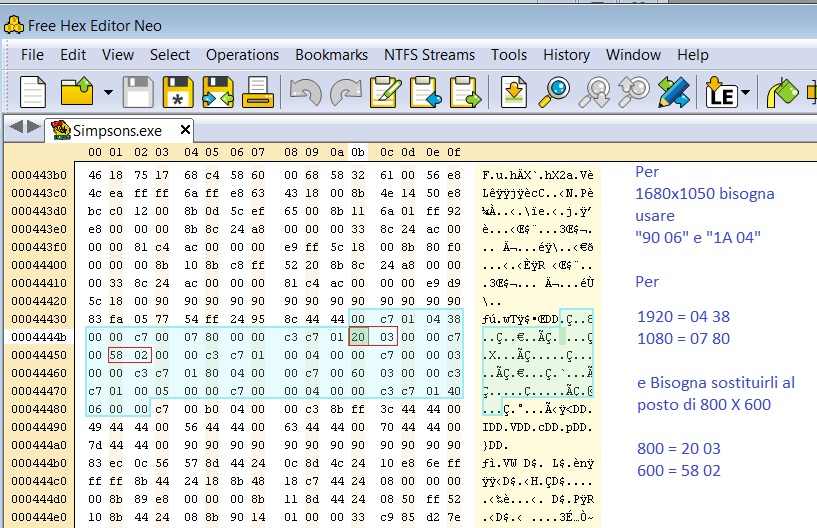The height and width of the screenshot is (528, 817).
Task: Click column header 0f
Action: [x=453, y=152]
